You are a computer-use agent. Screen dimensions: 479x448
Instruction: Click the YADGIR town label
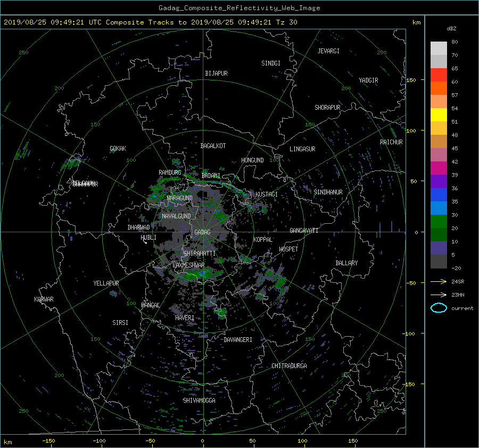click(x=368, y=80)
